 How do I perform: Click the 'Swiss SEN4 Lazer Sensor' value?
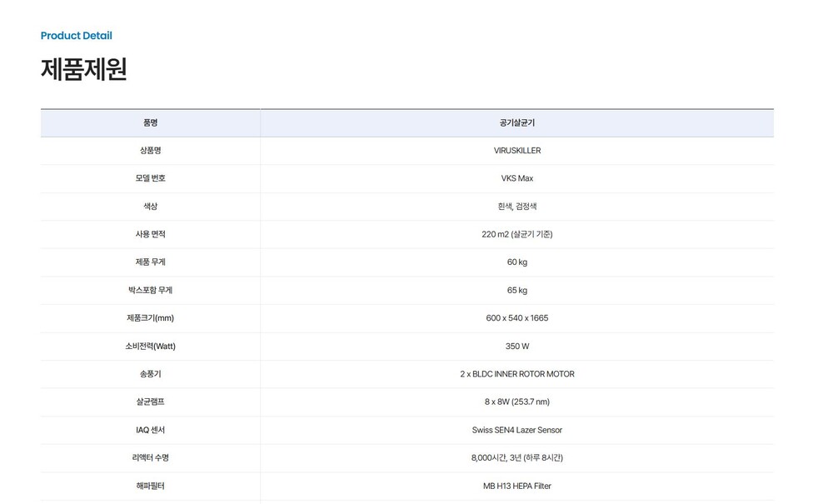[x=516, y=430]
